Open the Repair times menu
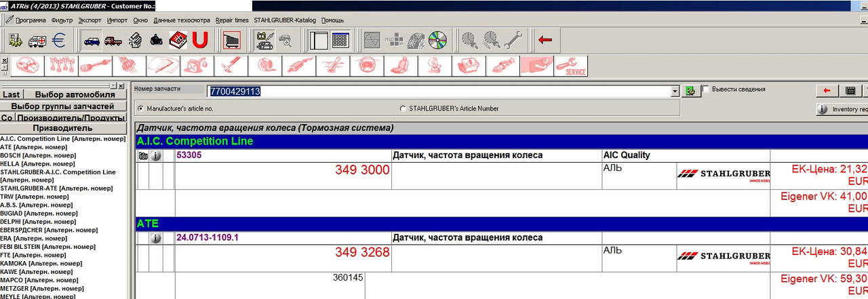Image resolution: width=868 pixels, height=299 pixels. 232,20
